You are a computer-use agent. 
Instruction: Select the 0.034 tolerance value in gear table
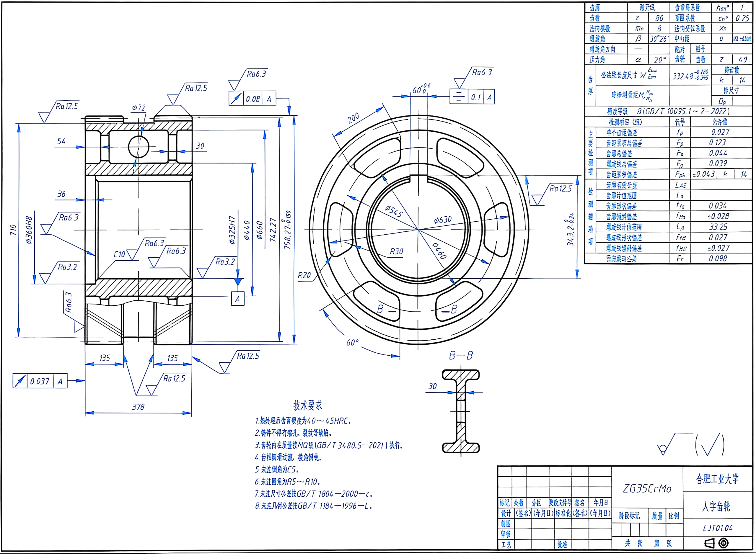coord(718,206)
